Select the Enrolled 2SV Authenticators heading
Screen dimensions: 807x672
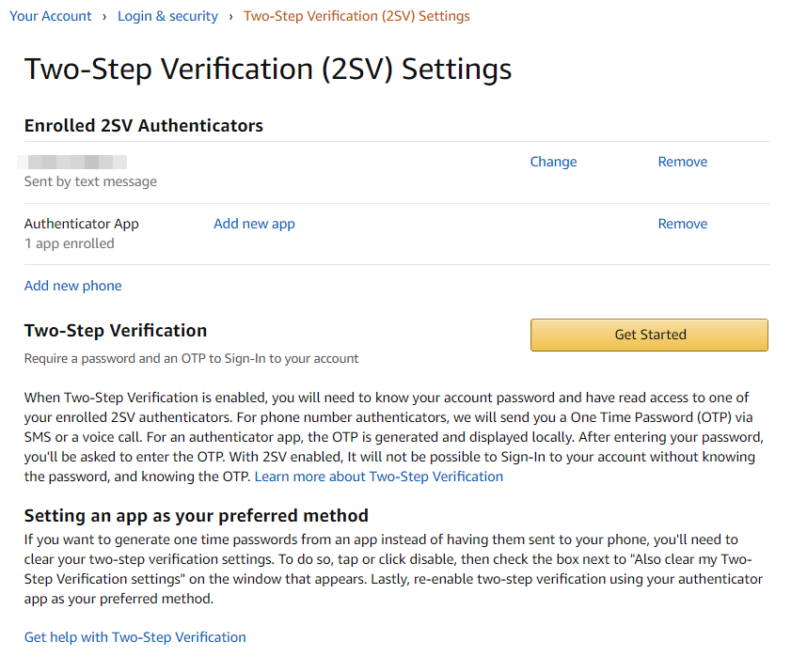pyautogui.click(x=143, y=125)
